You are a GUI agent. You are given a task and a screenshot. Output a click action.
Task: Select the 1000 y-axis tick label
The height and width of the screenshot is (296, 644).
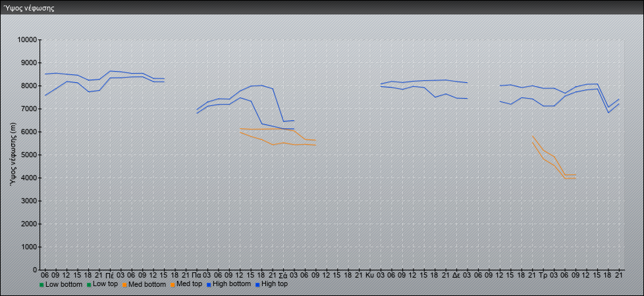(29, 247)
